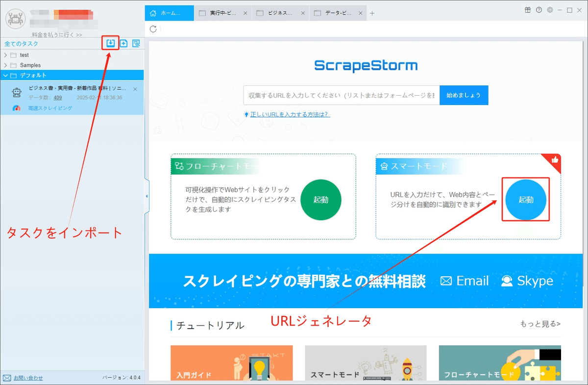Collapse the left sidebar with the edge arrow
This screenshot has height=385, width=588.
coord(147,196)
